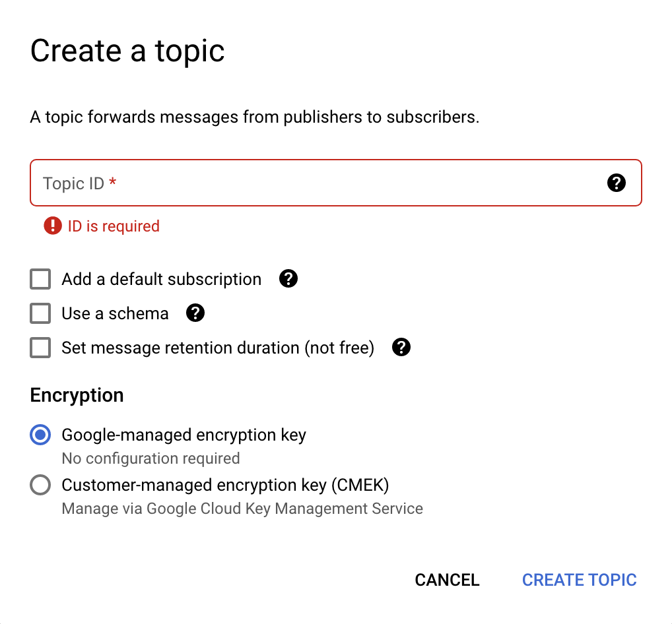672x624 pixels.
Task: Click the Encryption section heading
Action: pos(77,395)
